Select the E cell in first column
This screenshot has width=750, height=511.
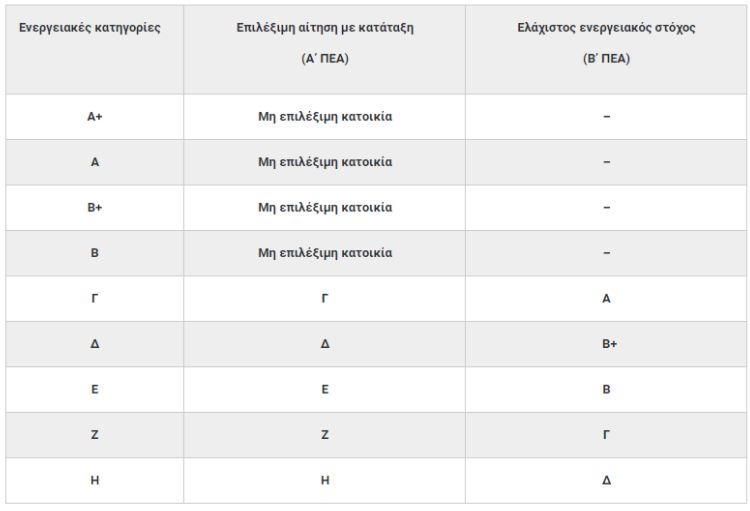pyautogui.click(x=95, y=389)
